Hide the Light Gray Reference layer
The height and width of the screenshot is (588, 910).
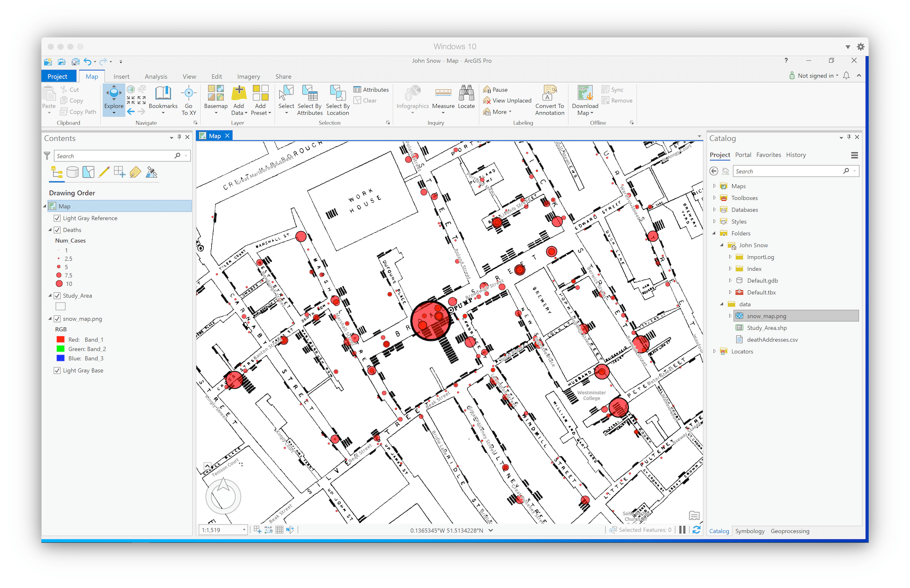coord(57,218)
